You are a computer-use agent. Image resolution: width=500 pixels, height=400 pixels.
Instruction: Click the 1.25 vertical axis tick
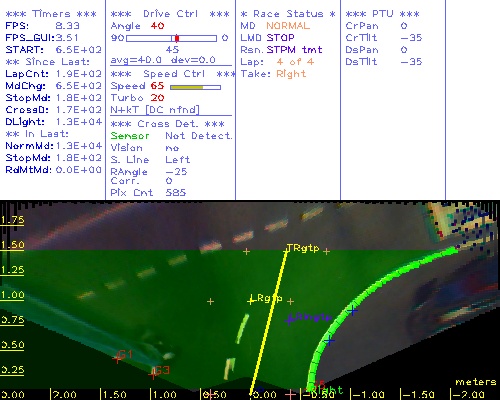tap(12, 270)
